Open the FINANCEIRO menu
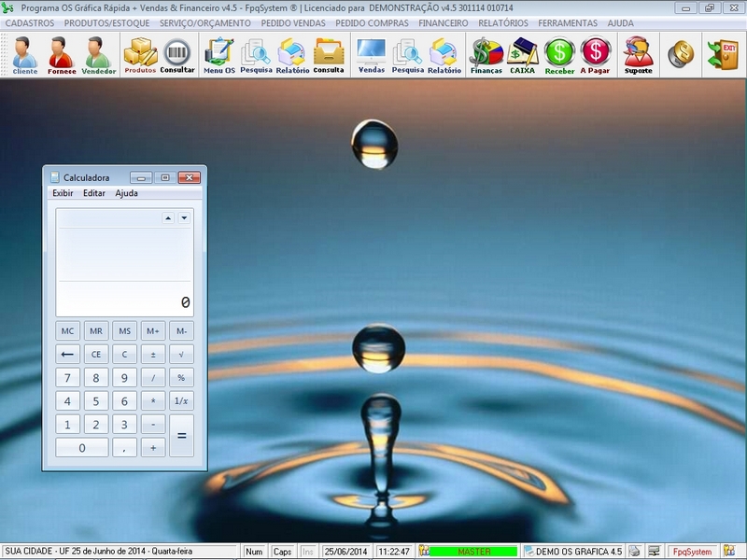 (444, 22)
